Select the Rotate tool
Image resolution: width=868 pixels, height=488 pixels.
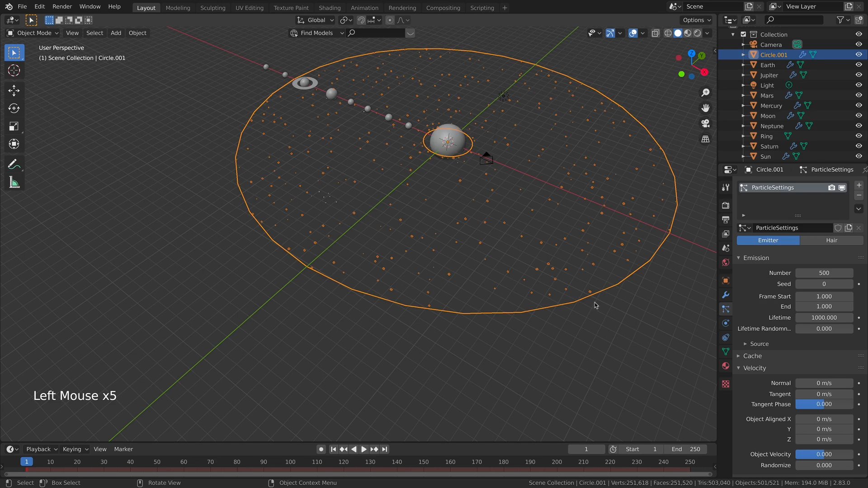point(14,108)
